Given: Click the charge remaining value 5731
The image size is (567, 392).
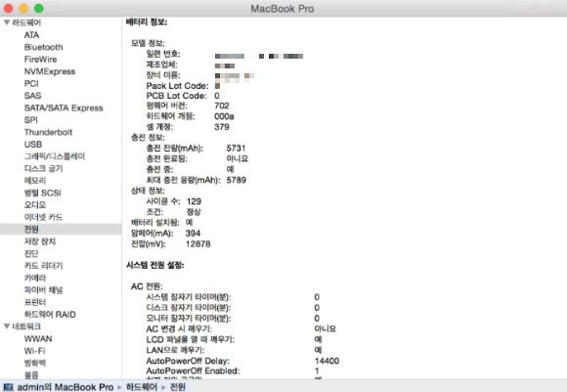Looking at the screenshot, I should tap(237, 149).
